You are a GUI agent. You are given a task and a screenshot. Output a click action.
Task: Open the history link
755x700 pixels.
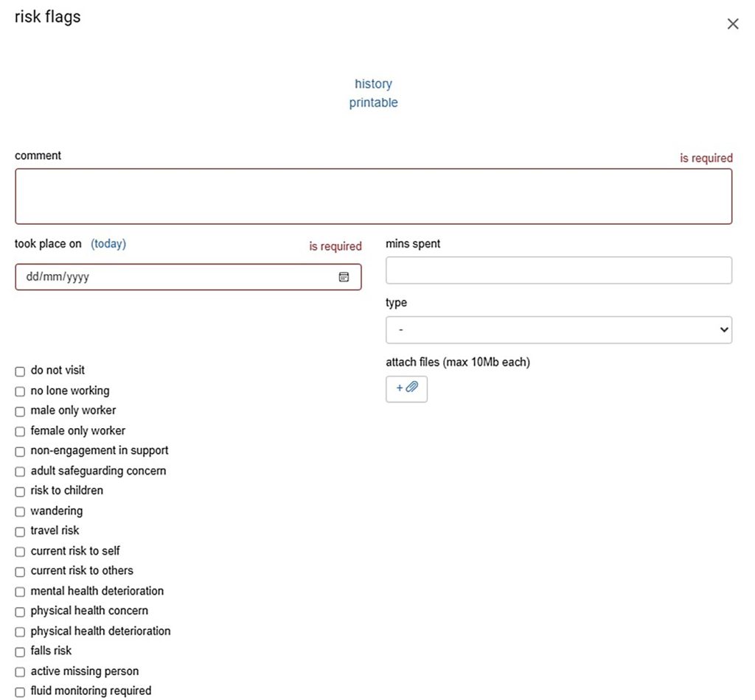(373, 84)
